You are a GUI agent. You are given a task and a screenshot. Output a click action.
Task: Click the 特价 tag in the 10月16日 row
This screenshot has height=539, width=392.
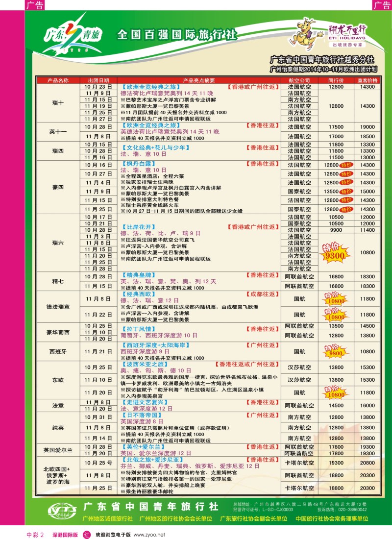click(346, 165)
